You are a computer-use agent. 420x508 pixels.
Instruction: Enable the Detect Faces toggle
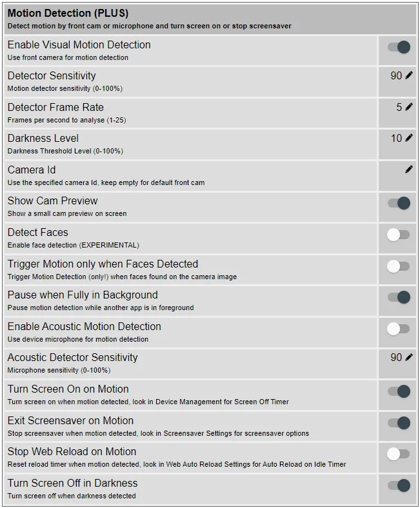[398, 235]
